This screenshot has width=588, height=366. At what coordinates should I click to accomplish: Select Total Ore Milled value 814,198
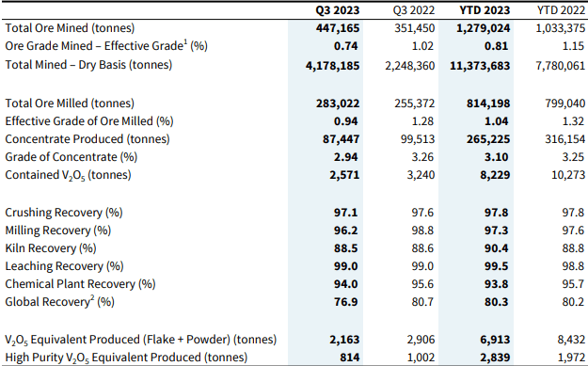488,103
